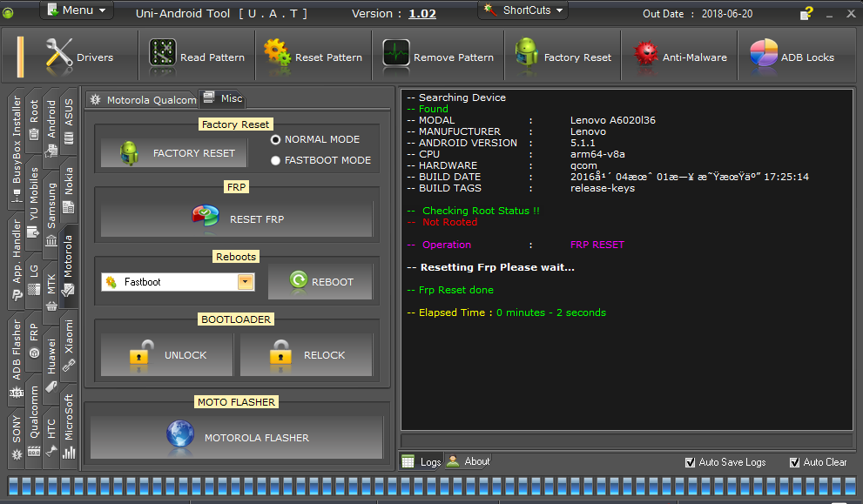The width and height of the screenshot is (863, 504).
Task: Click the About person icon
Action: (x=453, y=461)
